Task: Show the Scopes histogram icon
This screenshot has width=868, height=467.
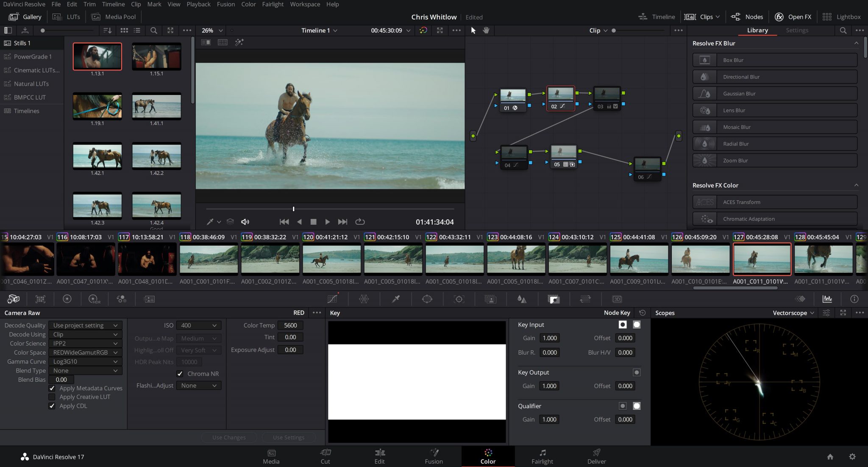Action: 827,299
